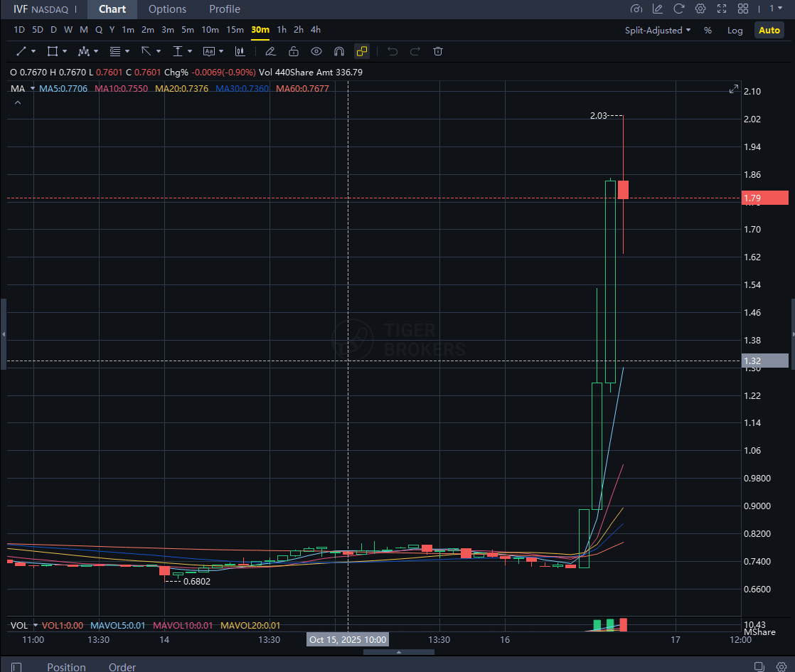Image resolution: width=795 pixels, height=672 pixels.
Task: Select the rectangle drawing tool
Action: (51, 51)
